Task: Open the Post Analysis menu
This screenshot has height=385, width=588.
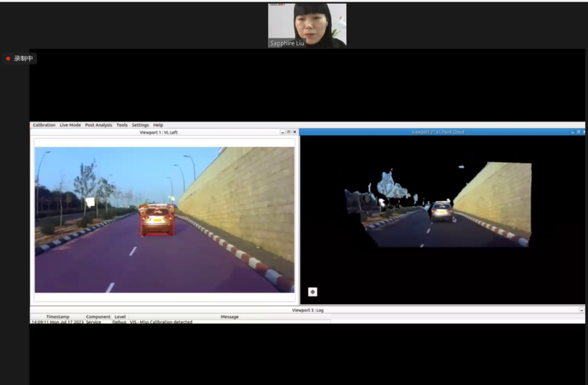Action: click(x=98, y=125)
